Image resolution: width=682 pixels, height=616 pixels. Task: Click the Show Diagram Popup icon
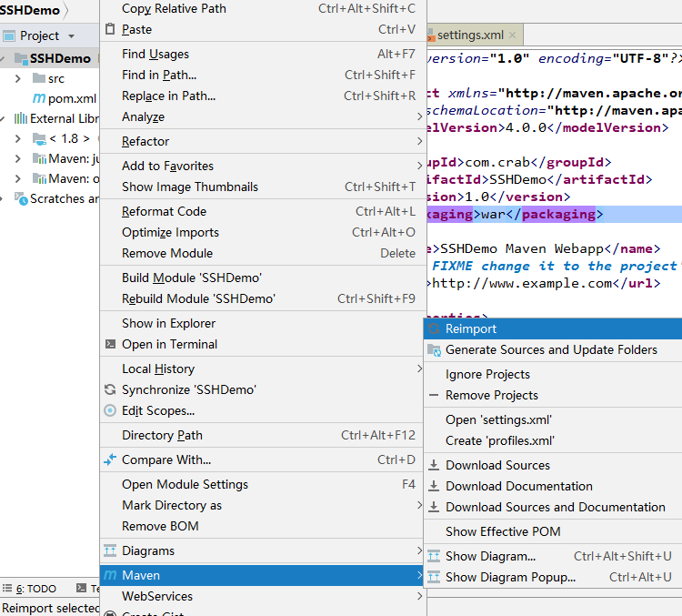point(434,577)
